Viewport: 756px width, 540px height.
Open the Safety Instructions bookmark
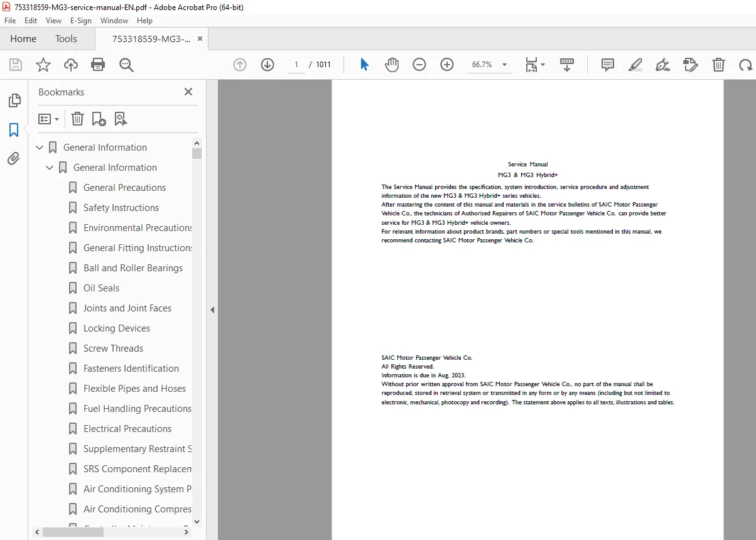pos(121,208)
